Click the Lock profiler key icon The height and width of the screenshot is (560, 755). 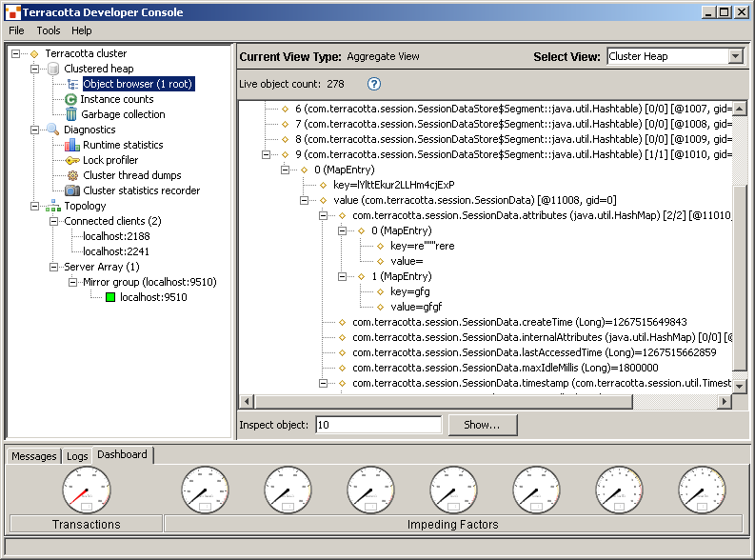[72, 160]
